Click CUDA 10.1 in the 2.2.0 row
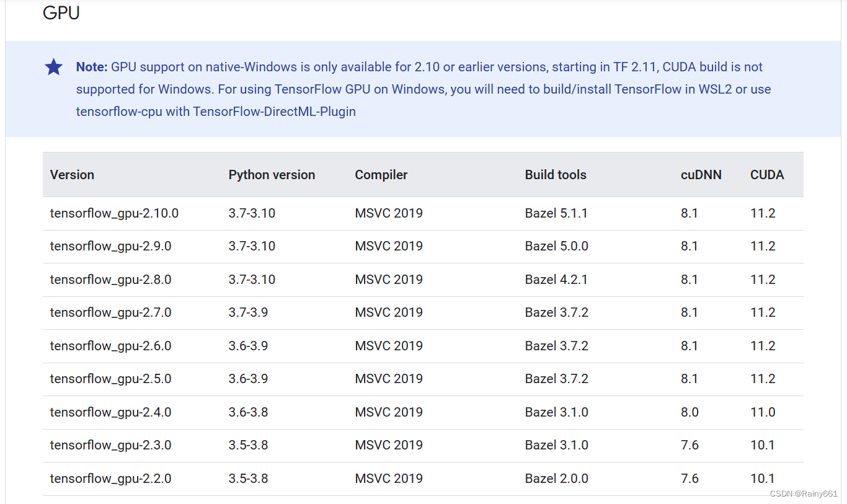The width and height of the screenshot is (847, 504). (x=763, y=479)
